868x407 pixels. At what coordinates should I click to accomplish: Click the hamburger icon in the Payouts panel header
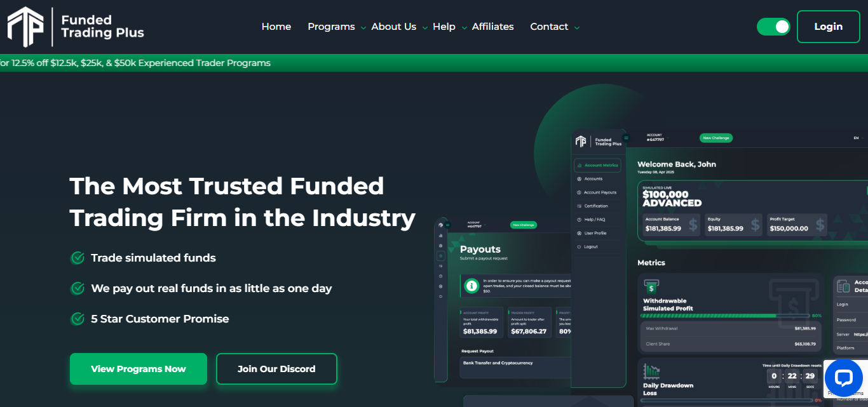click(447, 225)
